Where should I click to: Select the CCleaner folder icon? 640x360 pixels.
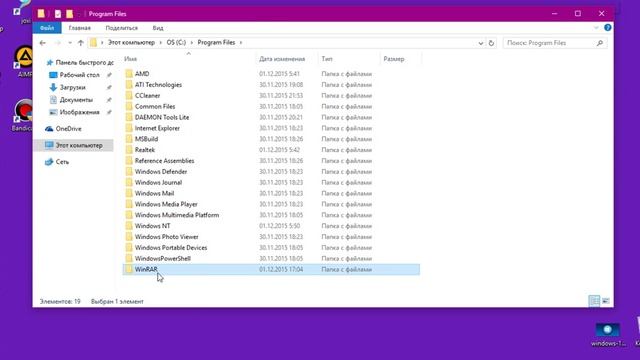pos(129,96)
